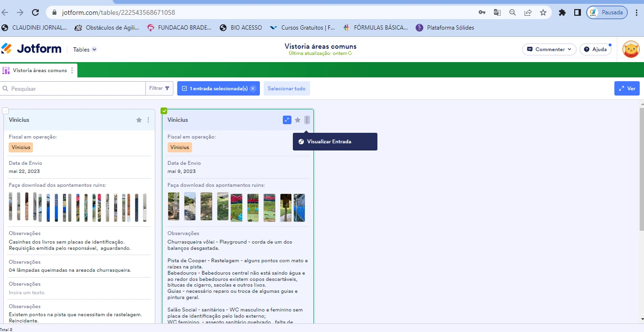The image size is (644, 332).
Task: Open the kebab menu on left Vínicius card
Action: point(149,120)
